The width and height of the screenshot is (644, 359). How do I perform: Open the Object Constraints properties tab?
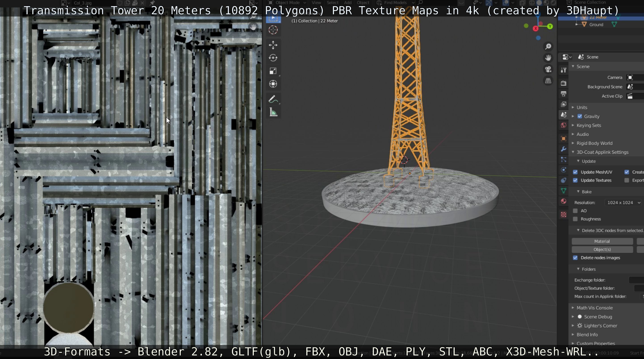click(564, 180)
